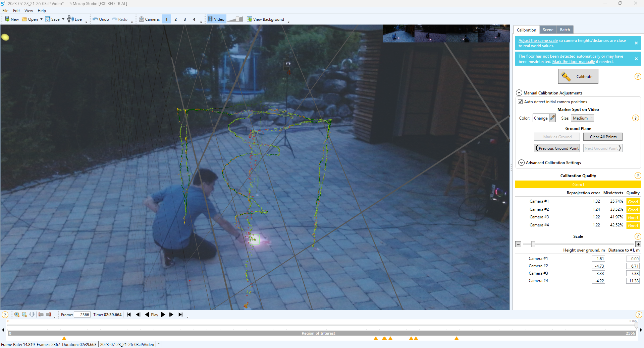Zoom in on the timeline
This screenshot has height=348, width=644.
pyautogui.click(x=17, y=315)
